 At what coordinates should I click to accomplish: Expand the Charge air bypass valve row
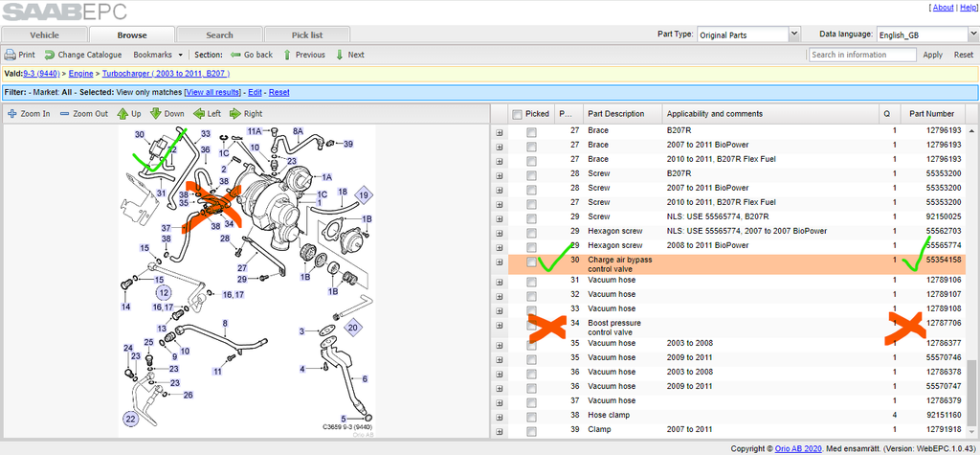500,262
